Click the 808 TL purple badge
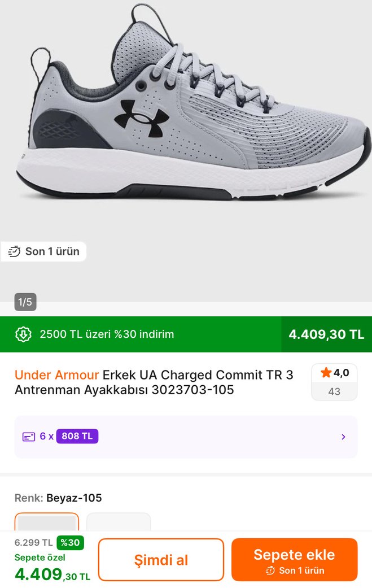This screenshot has width=372, height=588. [77, 436]
